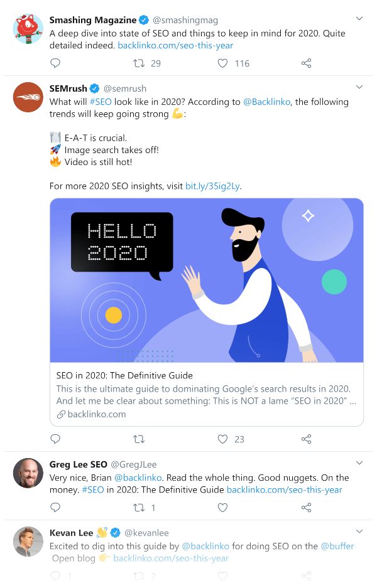
Task: Retweet the SEMrush tweet
Action: pyautogui.click(x=139, y=439)
